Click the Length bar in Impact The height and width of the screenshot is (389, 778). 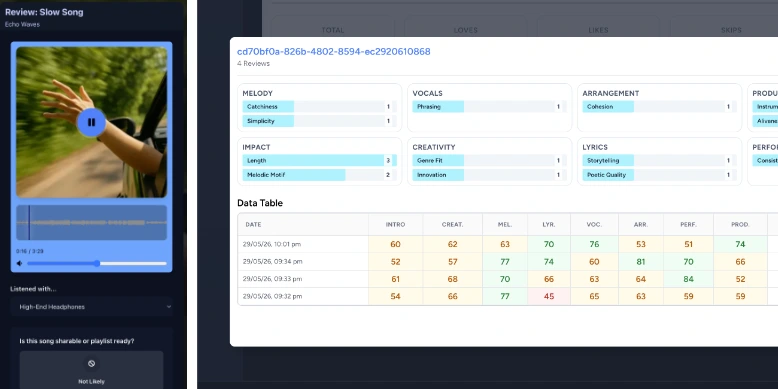point(319,161)
